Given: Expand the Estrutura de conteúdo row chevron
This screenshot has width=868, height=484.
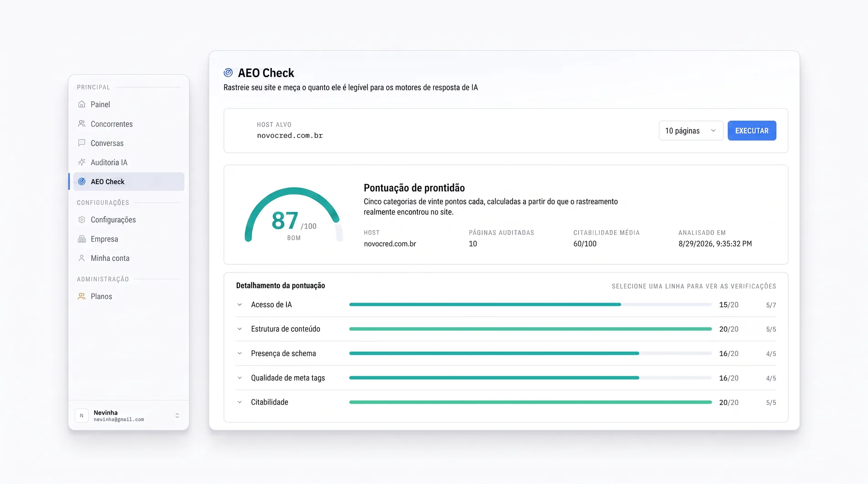Looking at the screenshot, I should (x=240, y=329).
